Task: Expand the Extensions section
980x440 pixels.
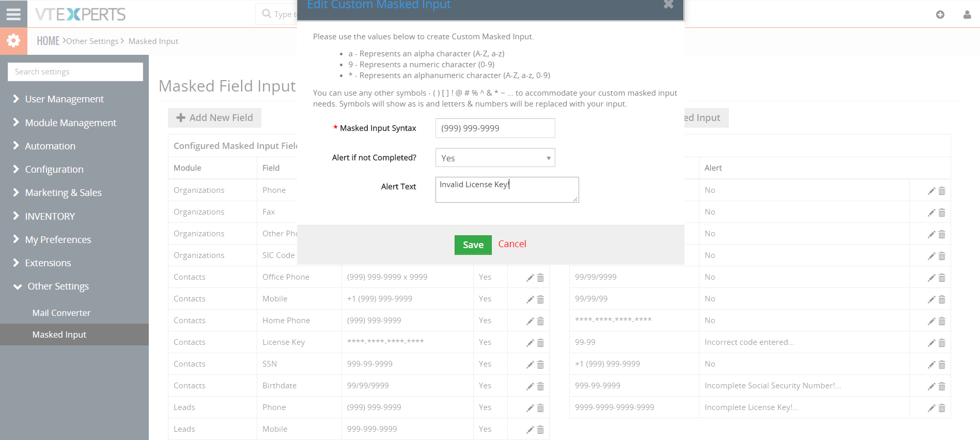Action: point(48,263)
